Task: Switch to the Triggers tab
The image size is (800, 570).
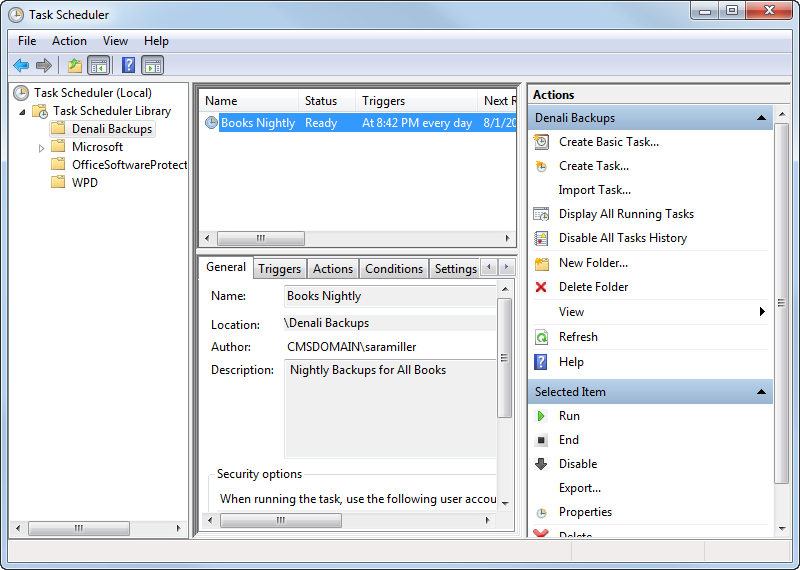Action: (x=280, y=269)
